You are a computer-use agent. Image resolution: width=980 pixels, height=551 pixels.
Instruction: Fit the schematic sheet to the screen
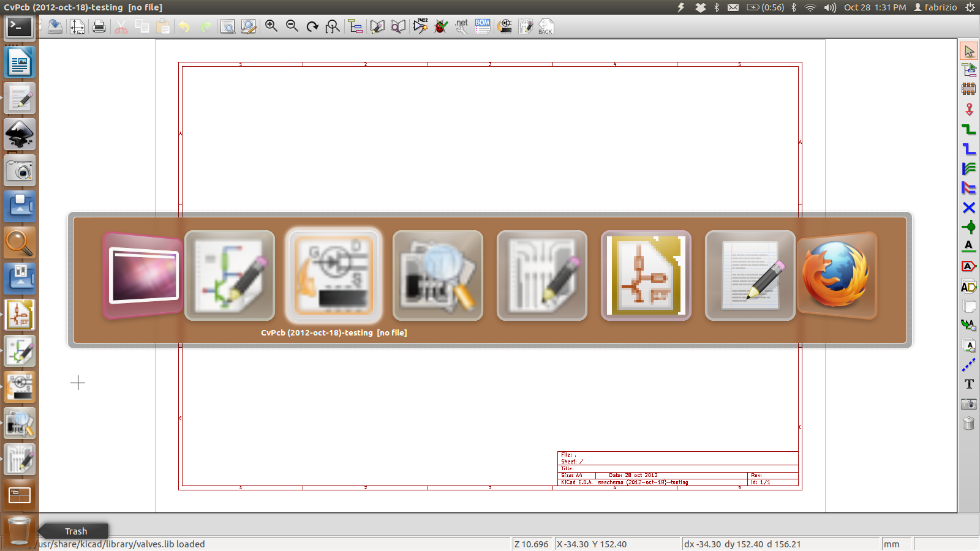pos(333,26)
